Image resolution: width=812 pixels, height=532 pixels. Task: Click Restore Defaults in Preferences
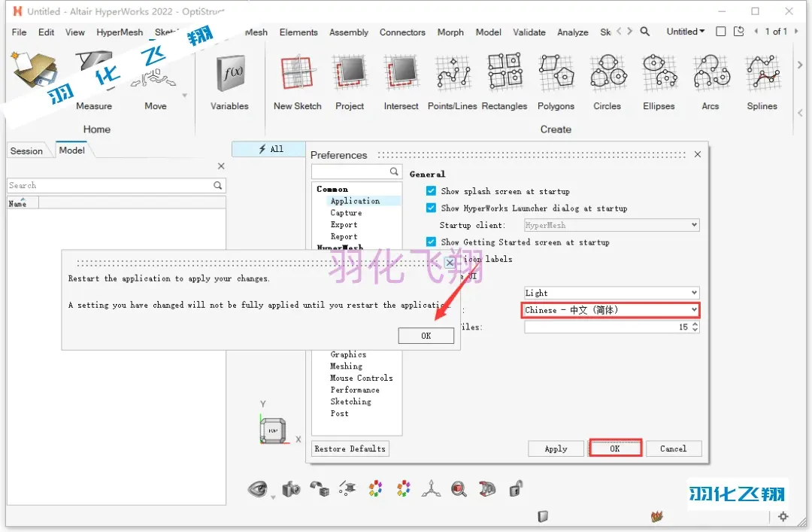coord(350,448)
